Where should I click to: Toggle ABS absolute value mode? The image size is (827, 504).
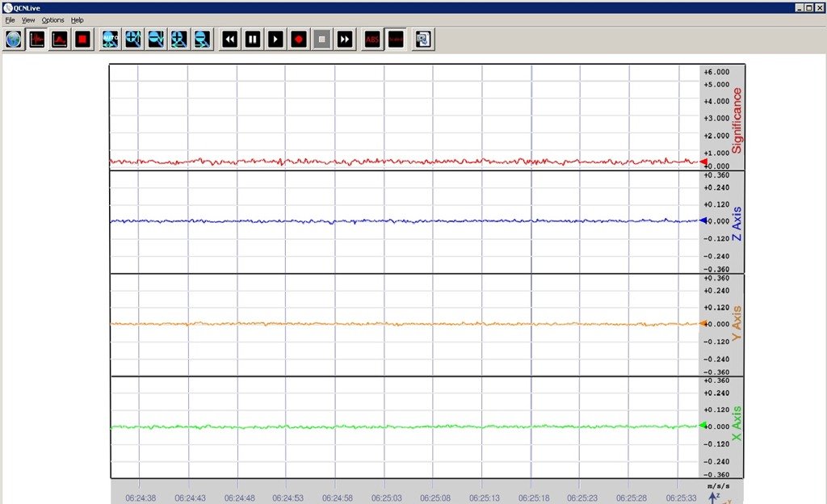pos(372,40)
